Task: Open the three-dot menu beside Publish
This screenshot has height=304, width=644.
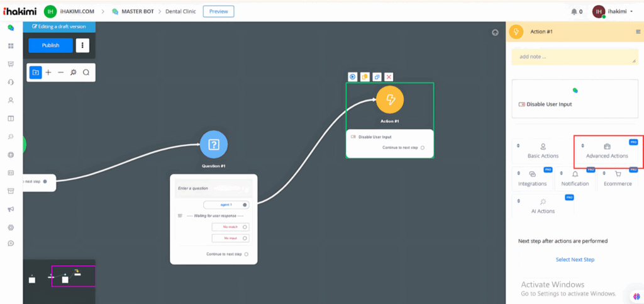Action: (83, 45)
